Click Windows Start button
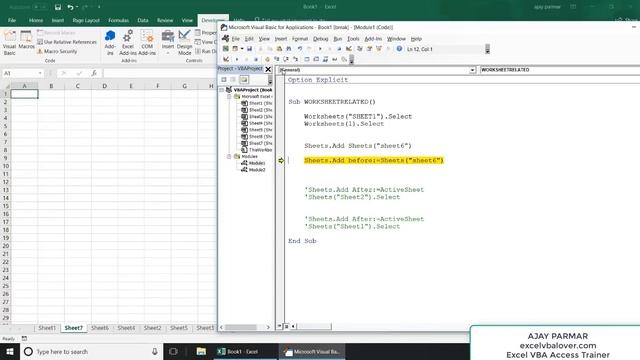 click(x=10, y=351)
